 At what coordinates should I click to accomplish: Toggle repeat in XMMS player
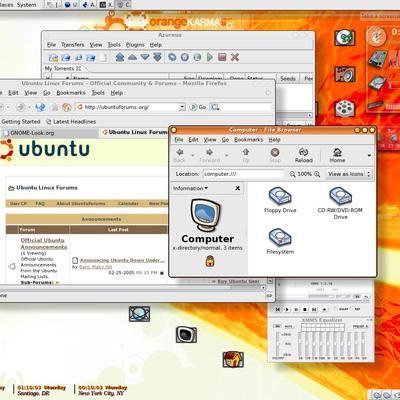tap(357, 309)
